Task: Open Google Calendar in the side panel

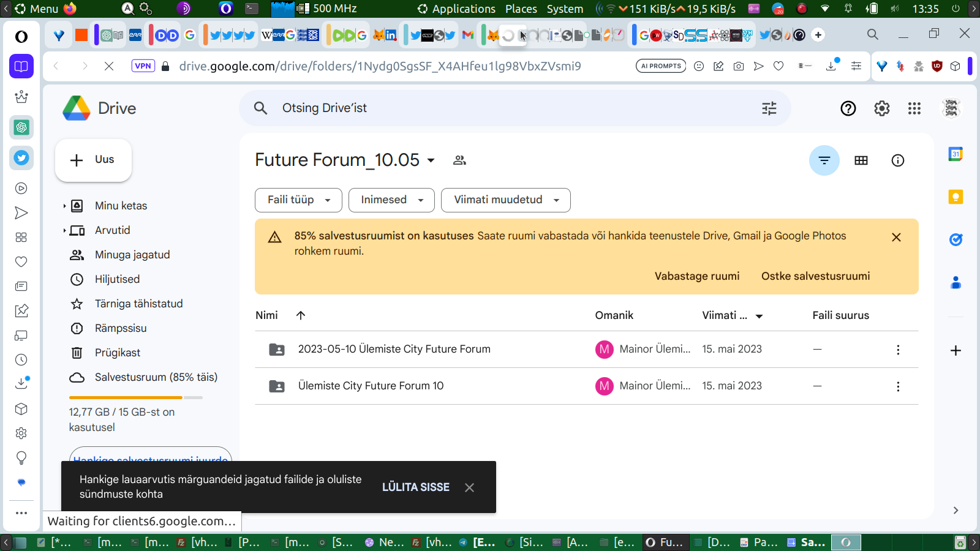Action: pos(956,154)
